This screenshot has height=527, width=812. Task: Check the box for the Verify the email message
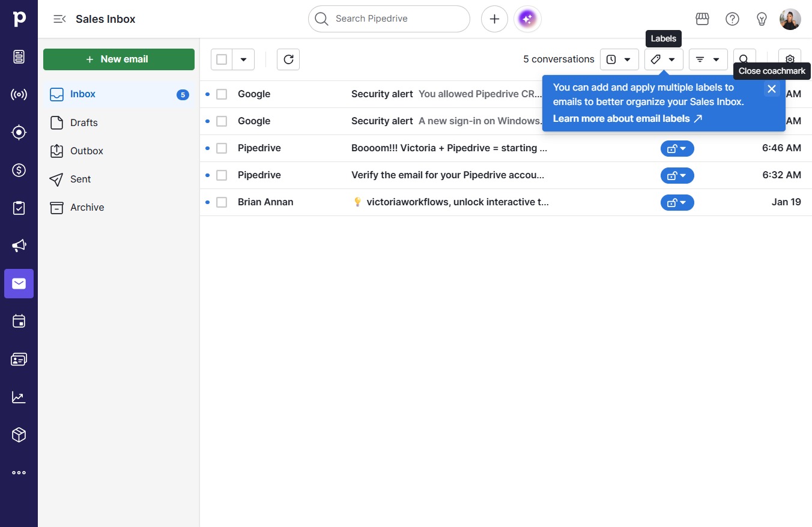(x=222, y=175)
